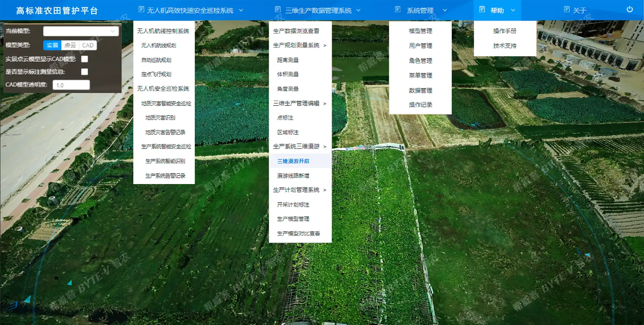The image size is (644, 325).
Task: Click the document icon beside 关于
Action: pos(567,10)
